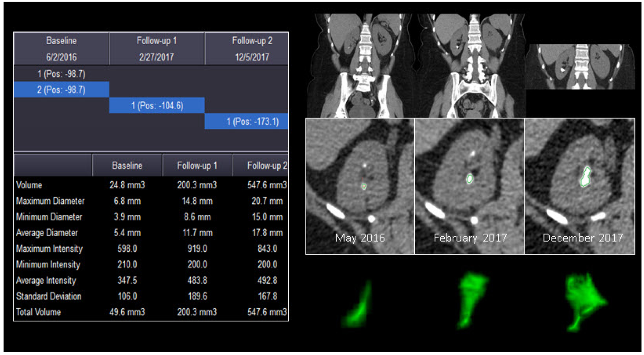Open the May 2016 axial CT image

click(x=360, y=186)
